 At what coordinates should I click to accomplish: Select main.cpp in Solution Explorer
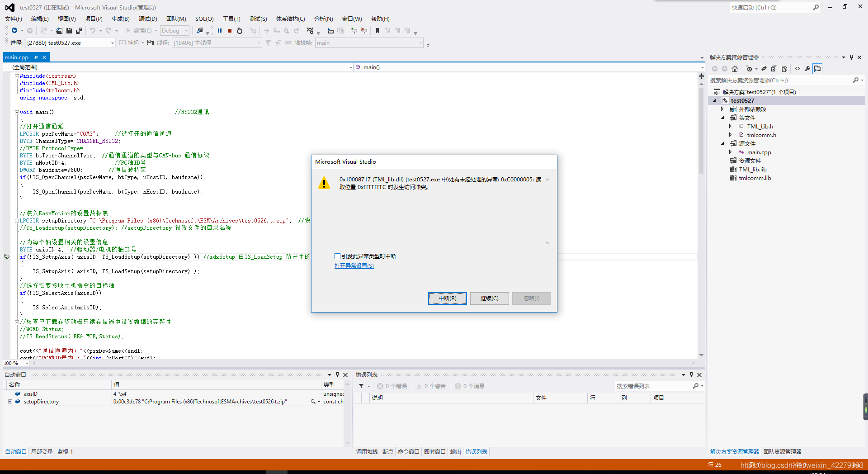point(759,152)
